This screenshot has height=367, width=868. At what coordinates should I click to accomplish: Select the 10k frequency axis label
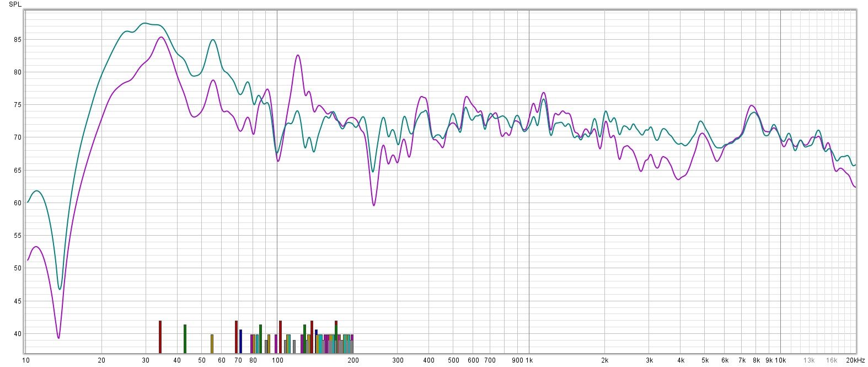[780, 360]
